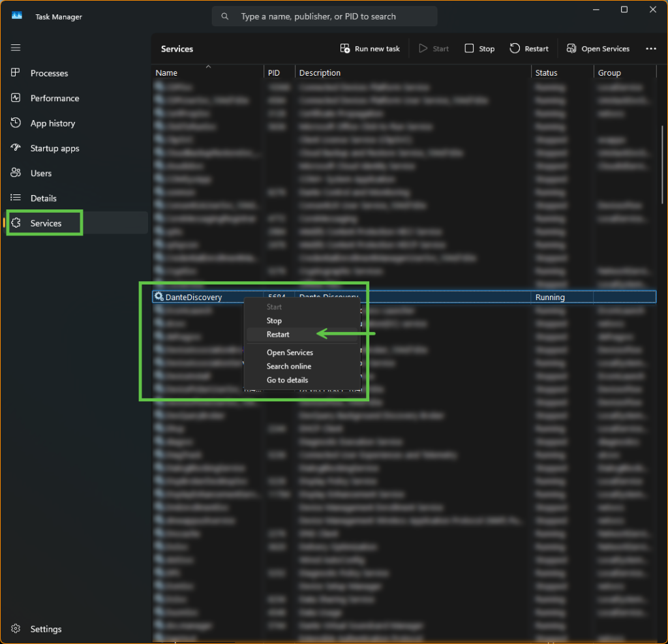Choose Restart in the context menu

(278, 334)
